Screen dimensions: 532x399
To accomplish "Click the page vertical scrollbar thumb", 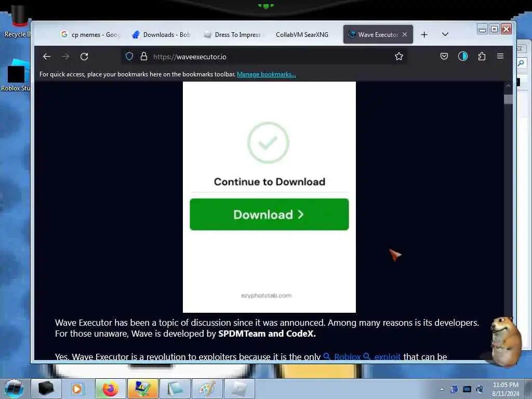I will pyautogui.click(x=508, y=99).
